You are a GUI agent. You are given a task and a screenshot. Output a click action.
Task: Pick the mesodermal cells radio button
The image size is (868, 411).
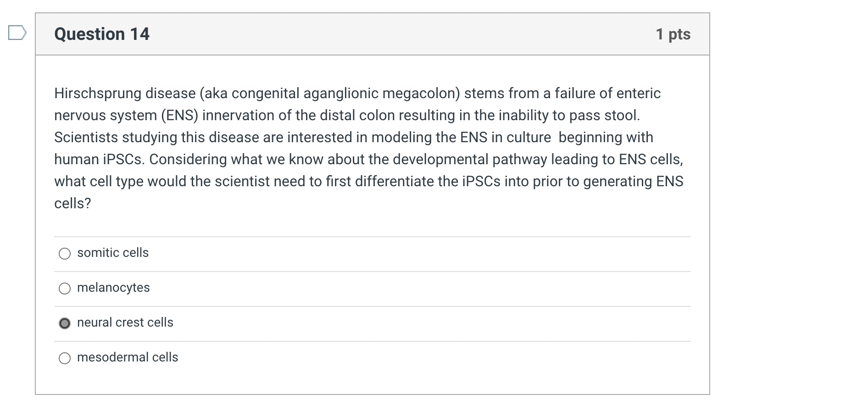(65, 358)
